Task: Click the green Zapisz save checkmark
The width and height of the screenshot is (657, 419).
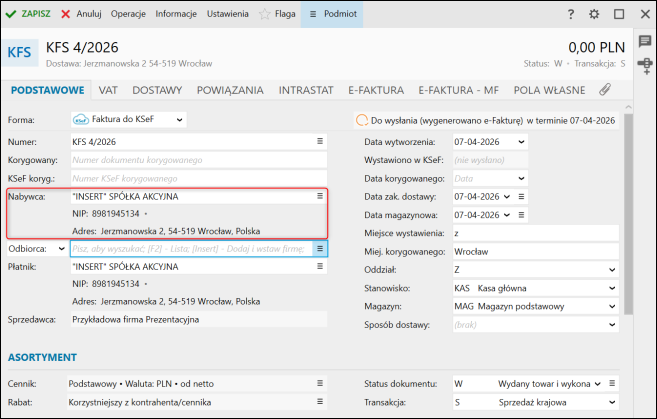Action: [12, 14]
